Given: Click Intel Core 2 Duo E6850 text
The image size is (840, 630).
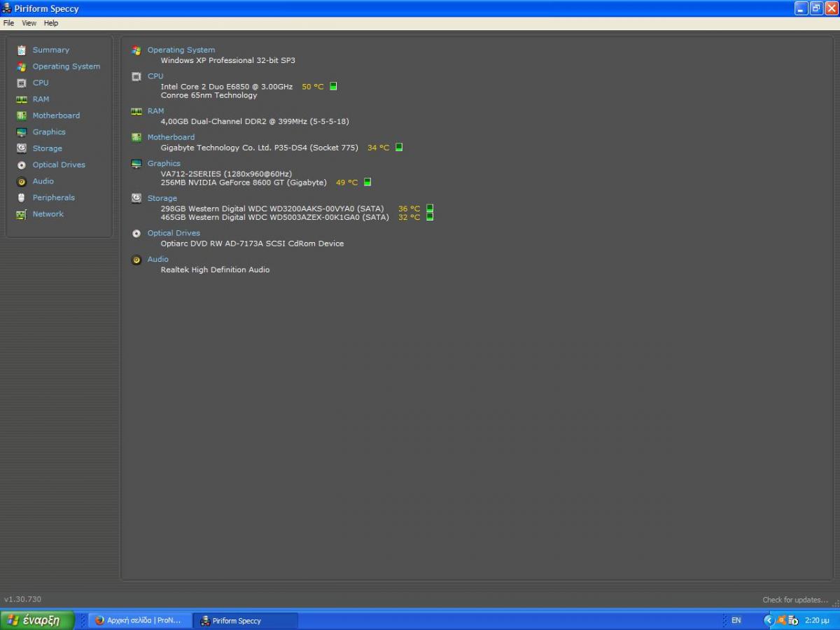Looking at the screenshot, I should (226, 86).
